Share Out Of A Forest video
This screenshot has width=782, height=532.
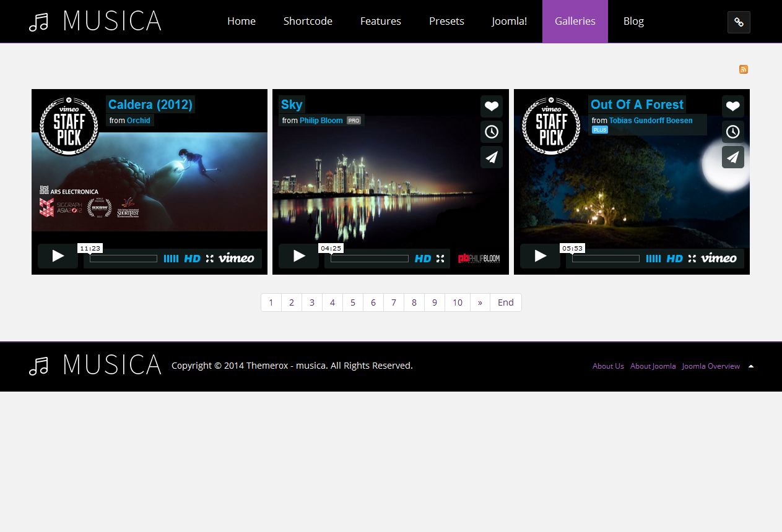coord(732,157)
